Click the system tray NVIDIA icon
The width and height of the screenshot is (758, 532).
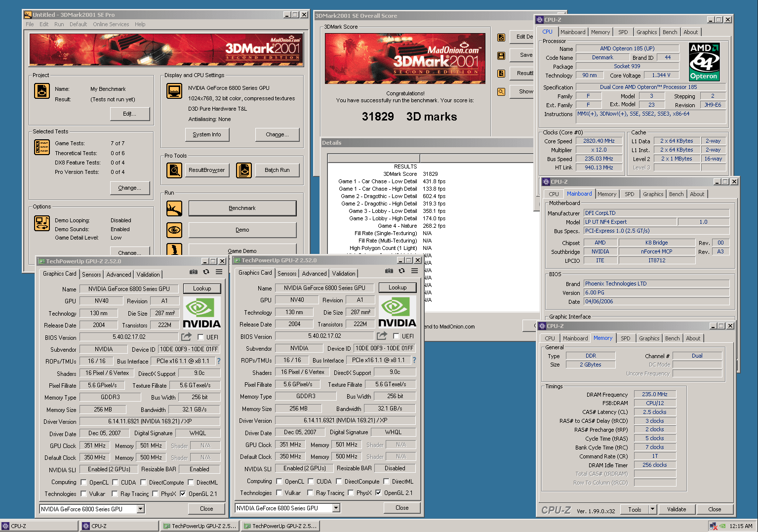click(x=722, y=526)
